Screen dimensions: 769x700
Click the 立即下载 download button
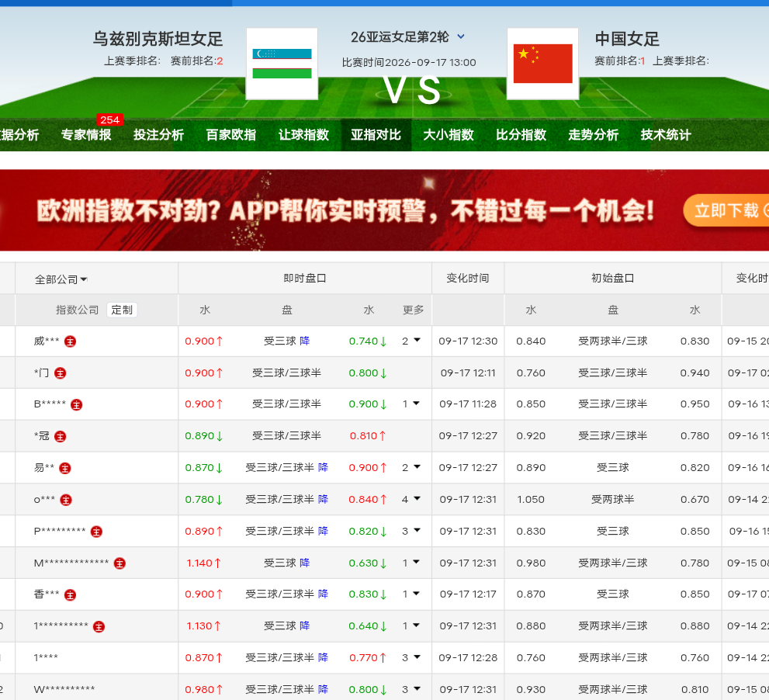coord(726,210)
